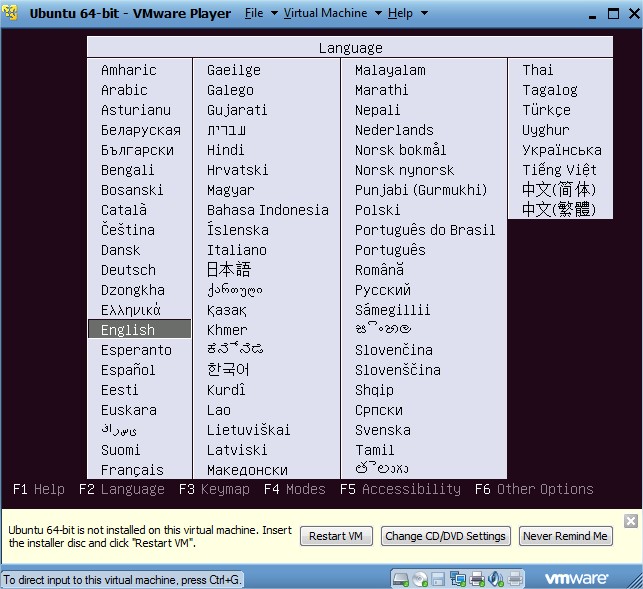Choose 中文(简体) in the language list
Viewport: 643px width, 589px height.
(559, 189)
